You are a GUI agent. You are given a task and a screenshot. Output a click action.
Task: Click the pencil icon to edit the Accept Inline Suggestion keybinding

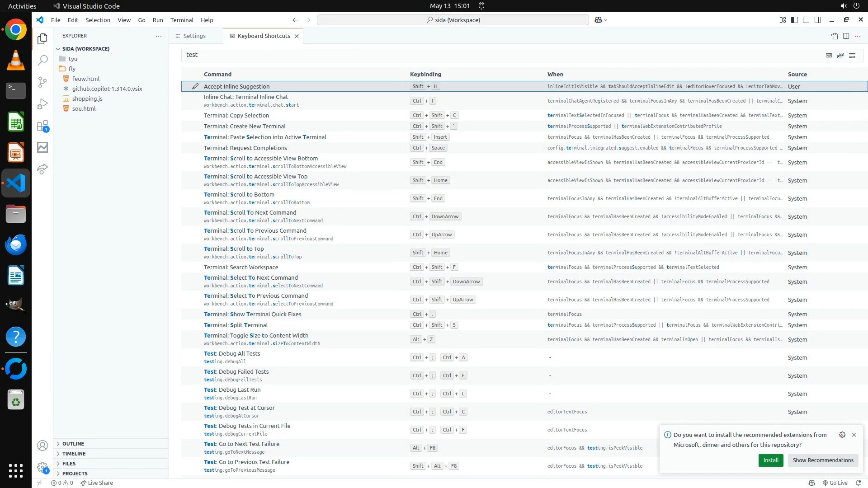[x=195, y=86]
